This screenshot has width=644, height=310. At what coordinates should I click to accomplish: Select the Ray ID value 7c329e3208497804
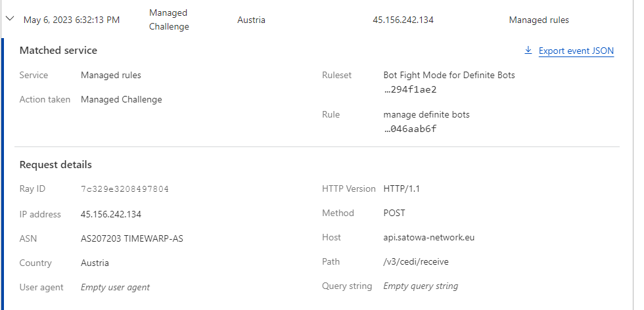pos(124,189)
